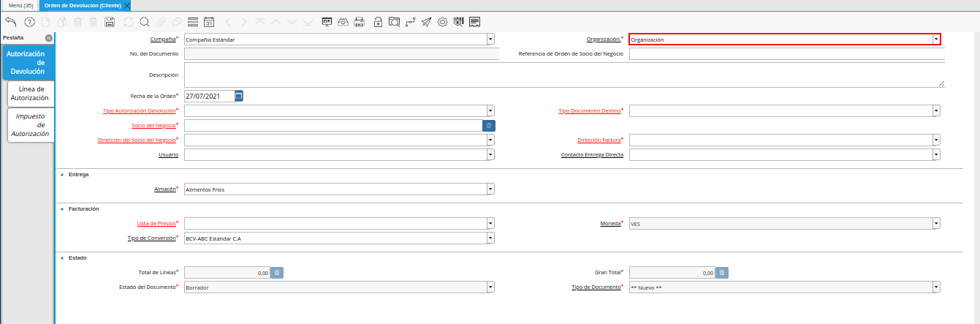The height and width of the screenshot is (324, 980).
Task: Click the save diskette icon
Action: [110, 22]
